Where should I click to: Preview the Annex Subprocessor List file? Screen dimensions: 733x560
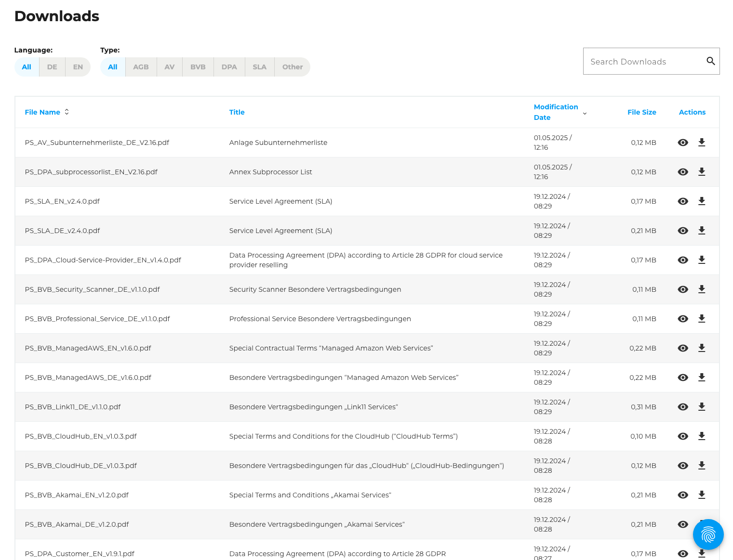[x=683, y=172]
